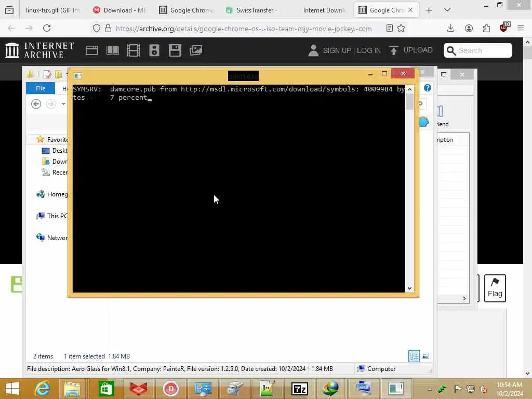Open the Internet Archive images icon
The image size is (532, 399).
[x=196, y=50]
